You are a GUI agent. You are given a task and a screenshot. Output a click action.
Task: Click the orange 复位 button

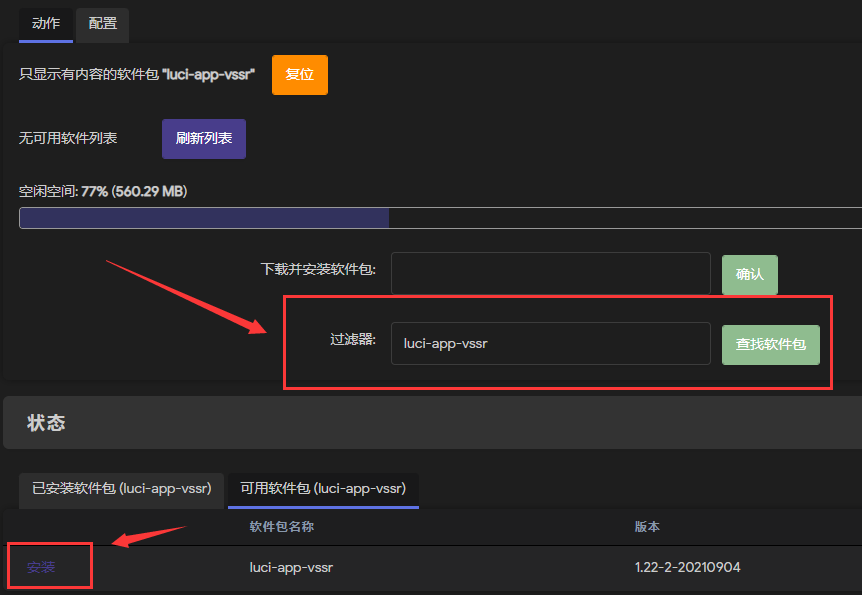(300, 75)
